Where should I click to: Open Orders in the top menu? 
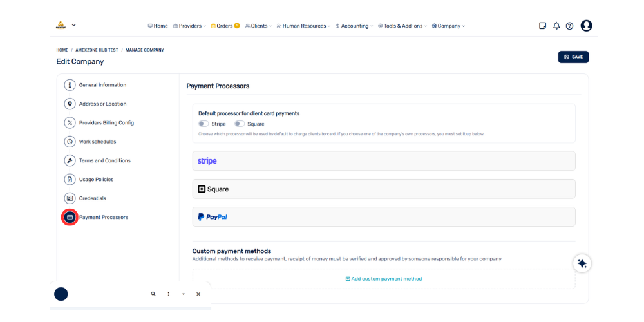pyautogui.click(x=222, y=26)
